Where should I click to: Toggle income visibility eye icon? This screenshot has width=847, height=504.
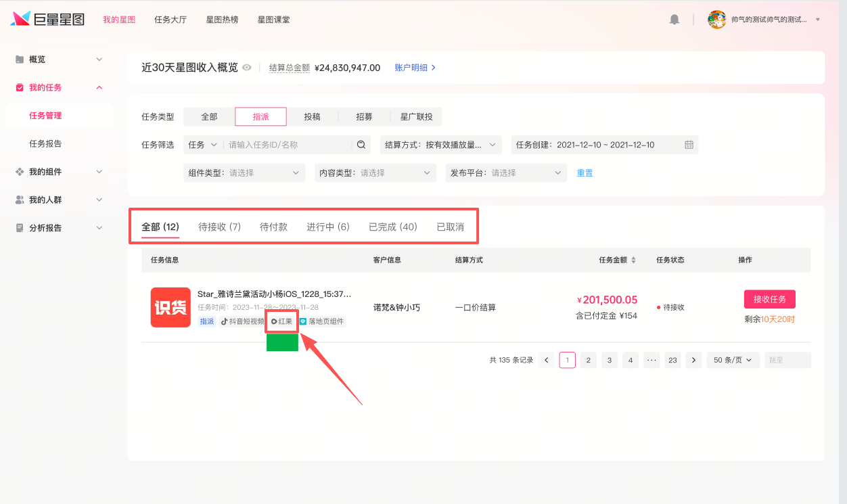pyautogui.click(x=247, y=68)
